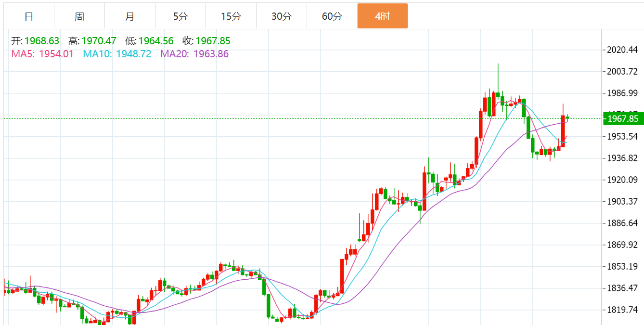The width and height of the screenshot is (644, 325).
Task: Click the 1903.37 price axis label
Action: coord(623,202)
